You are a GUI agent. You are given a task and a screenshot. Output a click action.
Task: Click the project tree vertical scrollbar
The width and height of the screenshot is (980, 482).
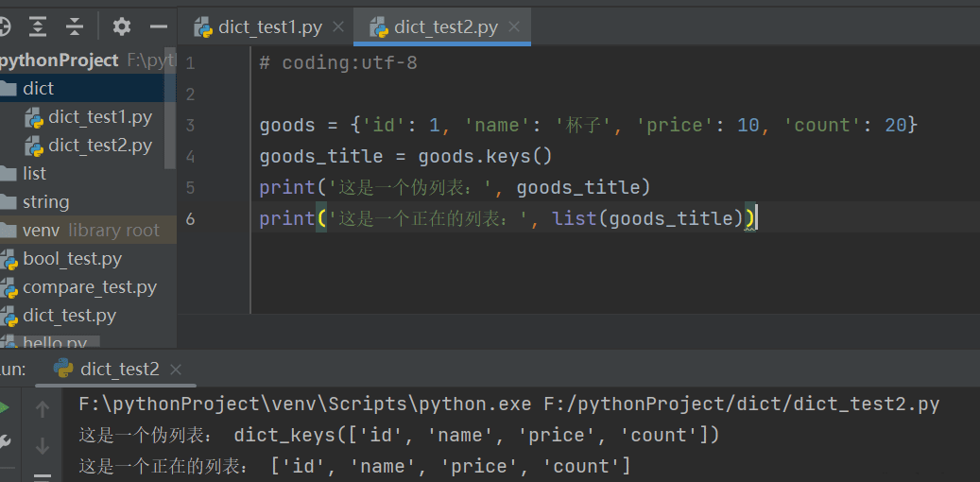170,121
